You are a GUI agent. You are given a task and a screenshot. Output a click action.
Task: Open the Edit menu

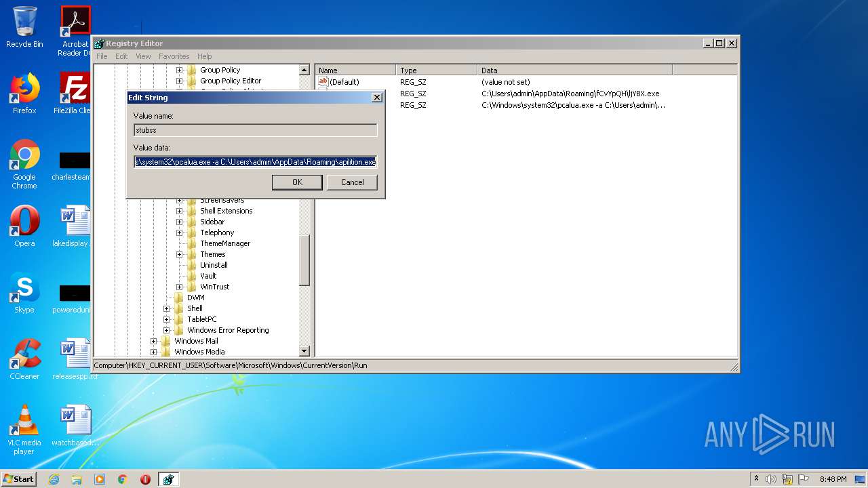tap(121, 56)
